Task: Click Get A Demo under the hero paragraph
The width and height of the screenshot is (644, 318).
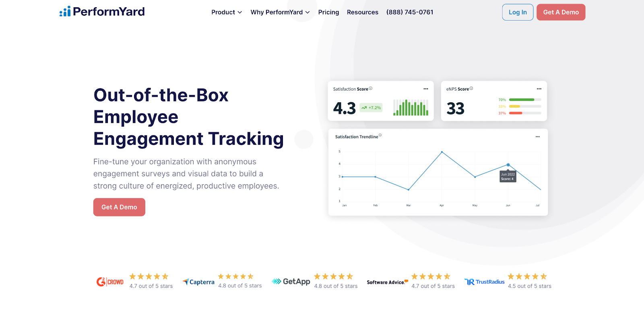Action: [119, 207]
